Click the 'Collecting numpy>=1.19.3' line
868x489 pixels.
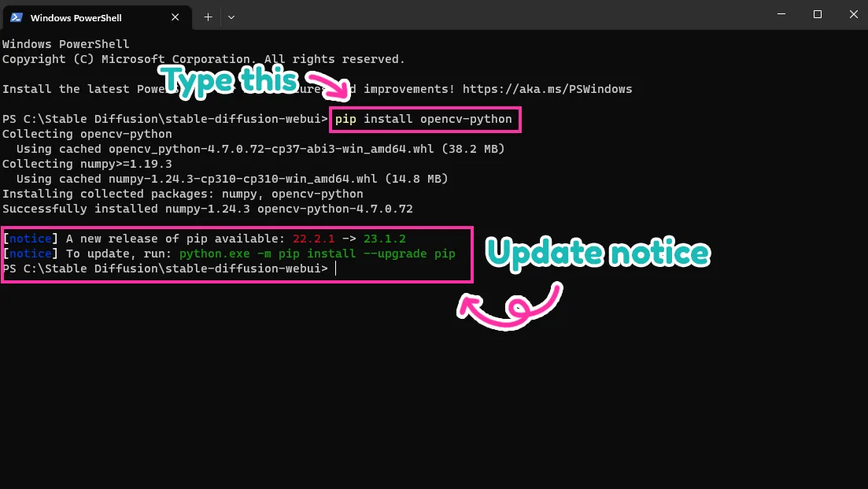click(87, 164)
